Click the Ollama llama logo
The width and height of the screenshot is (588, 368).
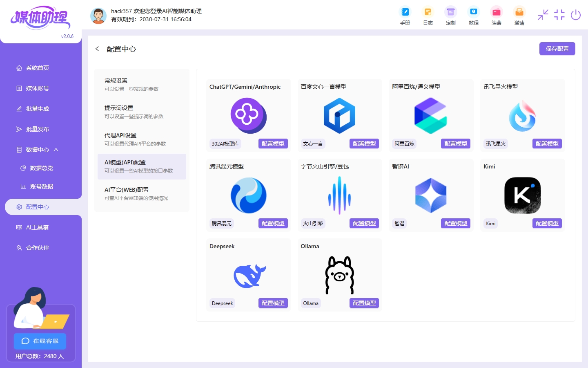[339, 275]
